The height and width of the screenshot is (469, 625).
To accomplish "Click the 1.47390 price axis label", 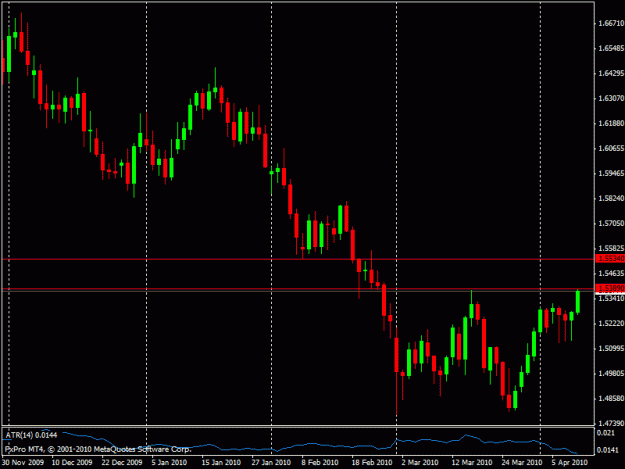I will 611,423.
